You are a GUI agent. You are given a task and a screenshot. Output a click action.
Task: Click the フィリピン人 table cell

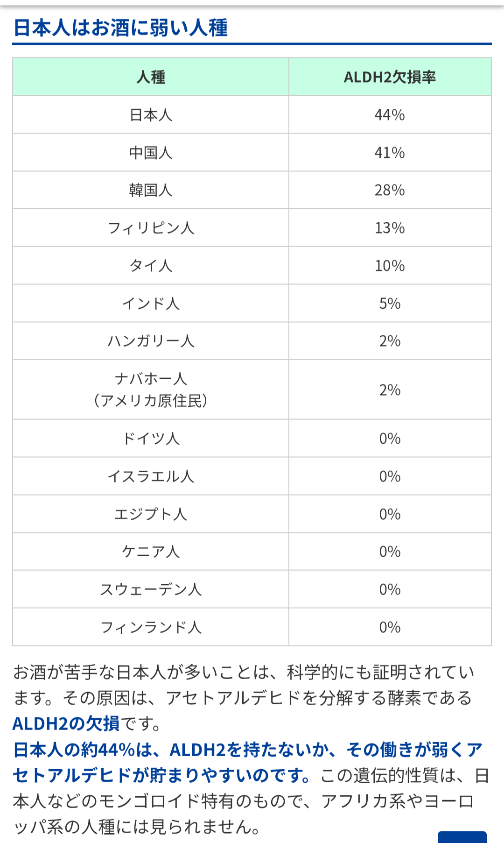point(151,228)
